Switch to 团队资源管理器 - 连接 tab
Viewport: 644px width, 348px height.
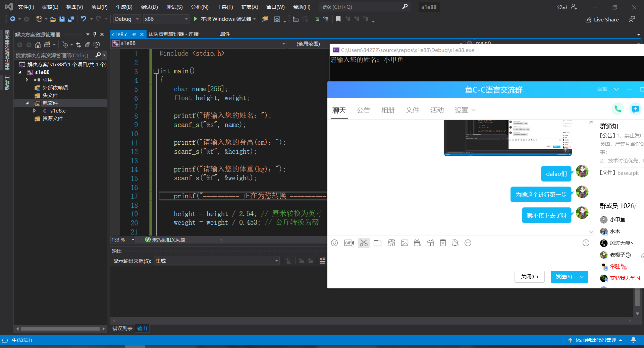point(173,34)
